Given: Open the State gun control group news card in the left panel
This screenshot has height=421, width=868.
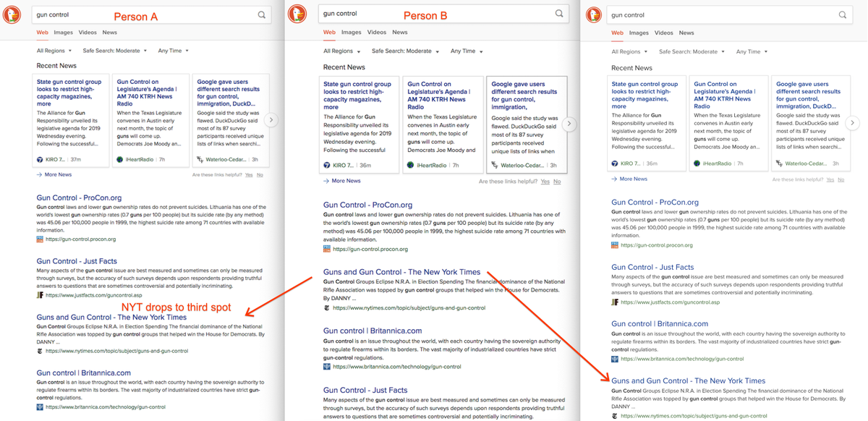Looking at the screenshot, I should [70, 122].
